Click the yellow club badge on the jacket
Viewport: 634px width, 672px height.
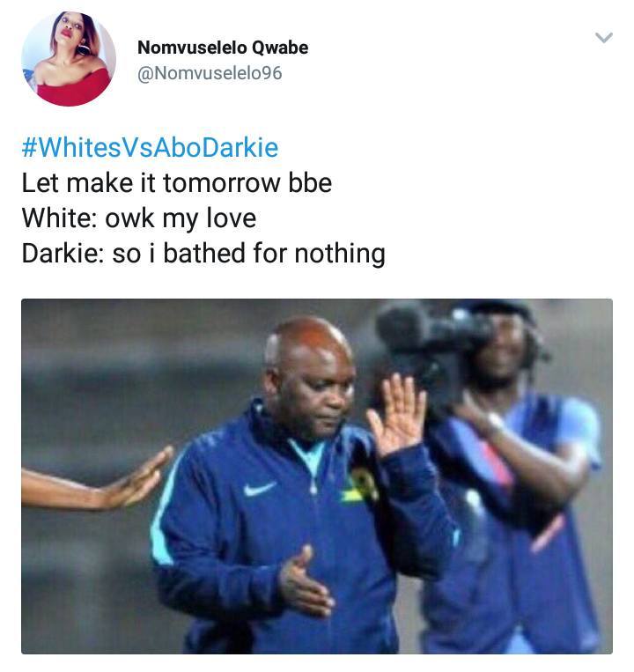tap(360, 484)
